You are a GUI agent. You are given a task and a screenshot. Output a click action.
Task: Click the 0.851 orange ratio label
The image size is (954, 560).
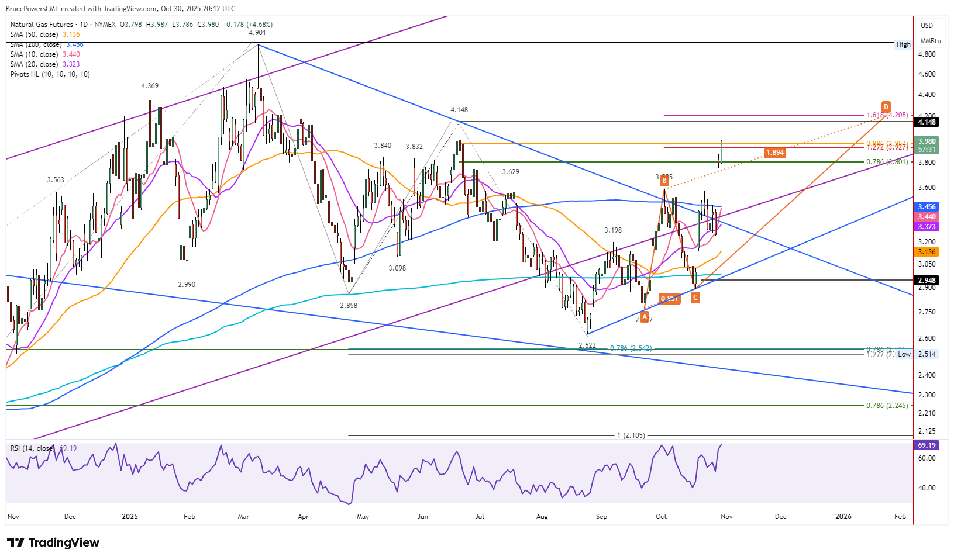pyautogui.click(x=669, y=299)
